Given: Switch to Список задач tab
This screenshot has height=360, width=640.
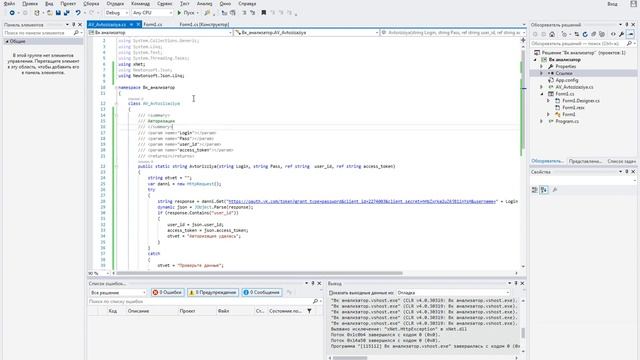Looking at the screenshot, I should 621,161.
